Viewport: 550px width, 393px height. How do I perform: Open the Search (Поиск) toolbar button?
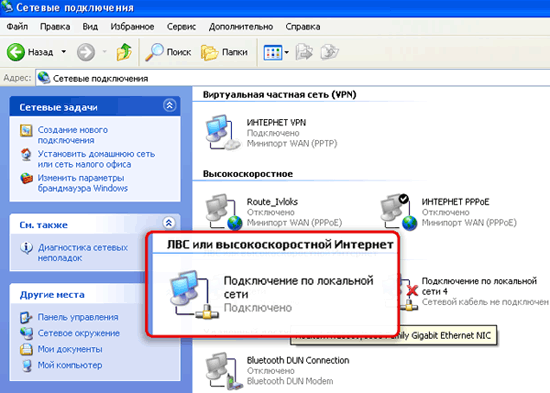[x=168, y=52]
